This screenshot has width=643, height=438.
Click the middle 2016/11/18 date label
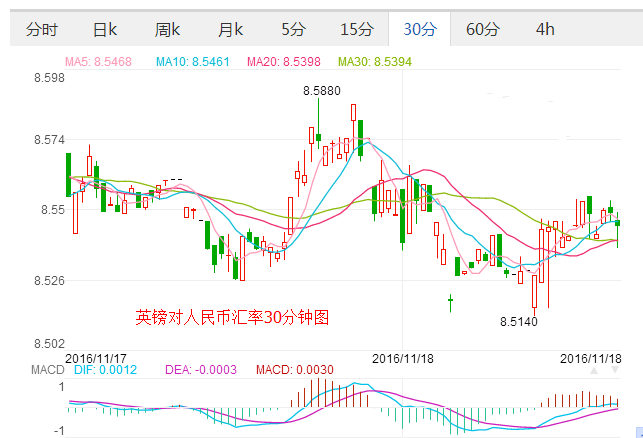coord(402,358)
